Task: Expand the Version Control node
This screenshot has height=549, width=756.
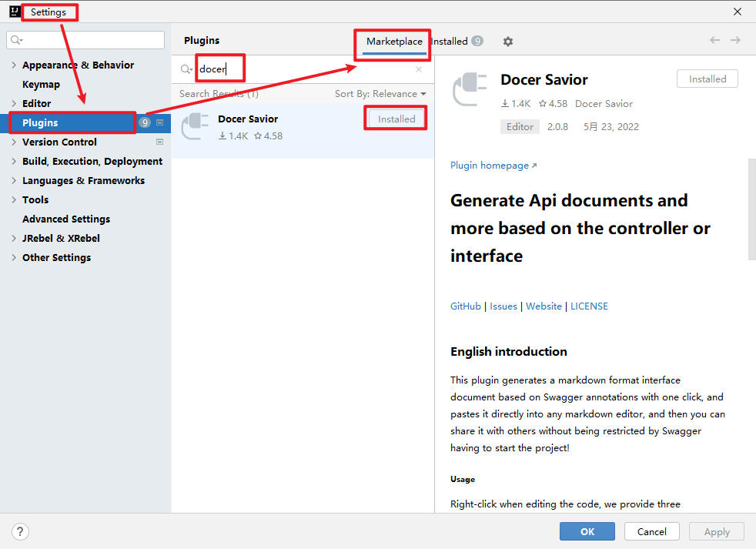Action: pos(14,142)
